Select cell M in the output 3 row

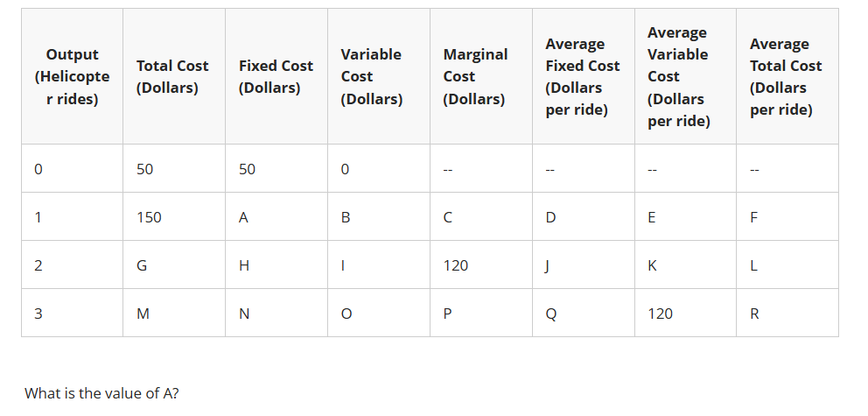pyautogui.click(x=143, y=314)
